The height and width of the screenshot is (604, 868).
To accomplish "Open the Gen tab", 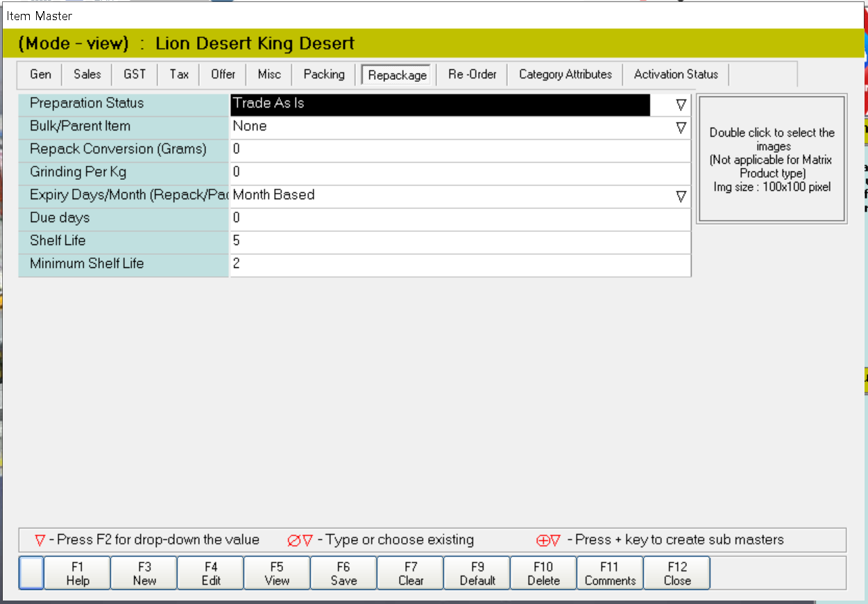I will pyautogui.click(x=40, y=74).
